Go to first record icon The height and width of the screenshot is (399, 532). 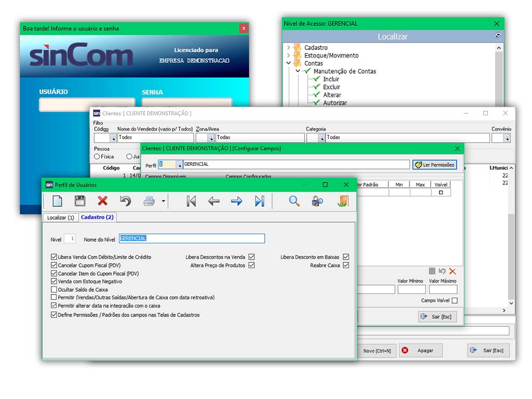tap(191, 201)
